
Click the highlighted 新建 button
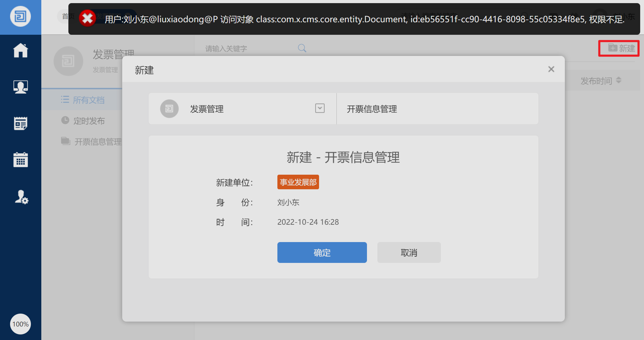[619, 48]
